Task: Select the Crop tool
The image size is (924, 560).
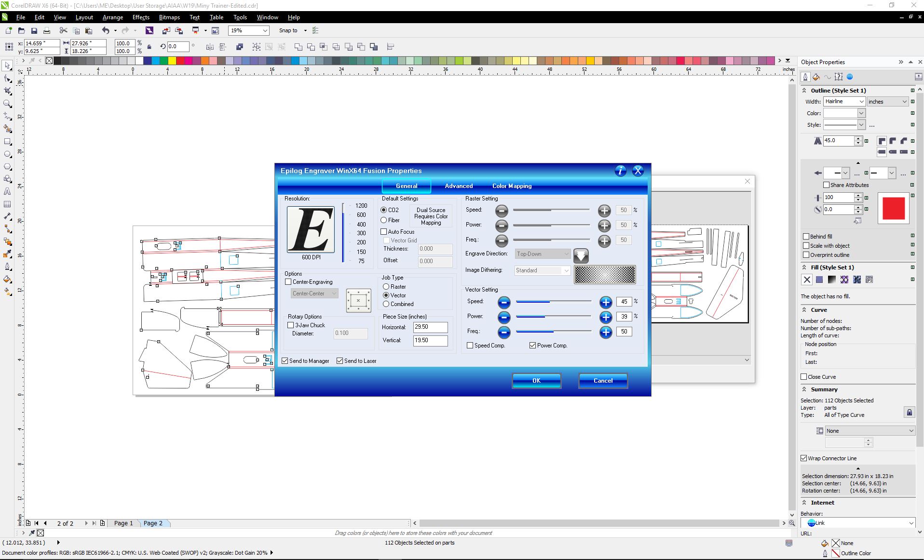Action: (x=7, y=91)
